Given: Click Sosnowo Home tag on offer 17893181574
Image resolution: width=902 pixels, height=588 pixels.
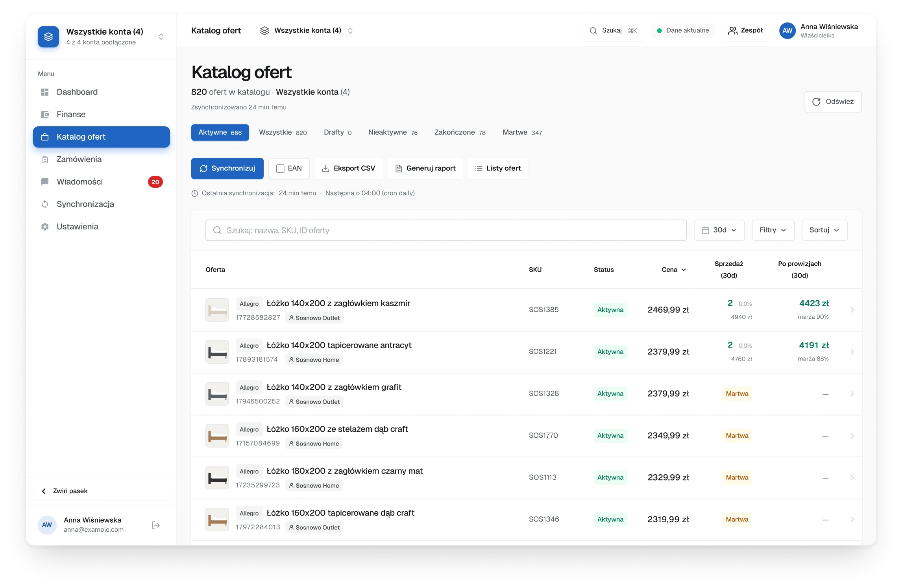Looking at the screenshot, I should coord(314,360).
